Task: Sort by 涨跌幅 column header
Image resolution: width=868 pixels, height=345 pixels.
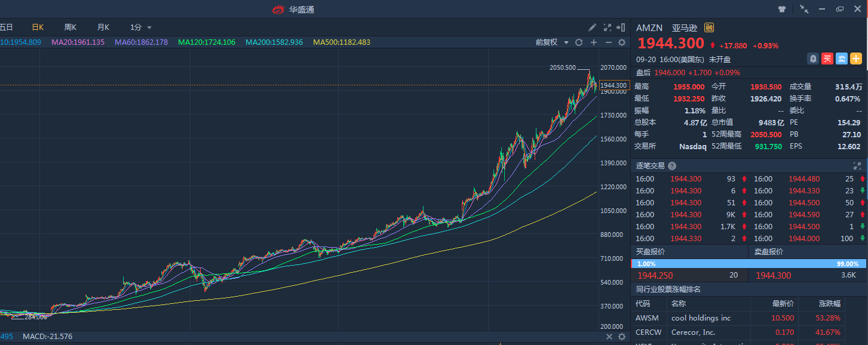Action: pos(829,304)
